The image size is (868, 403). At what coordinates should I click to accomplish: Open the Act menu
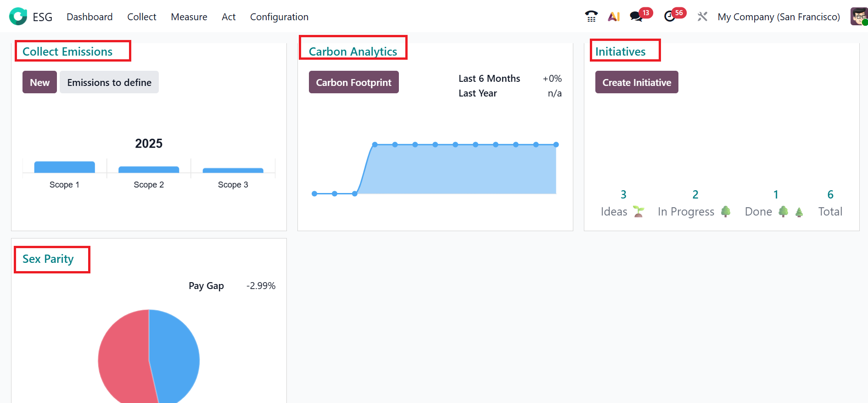tap(229, 17)
